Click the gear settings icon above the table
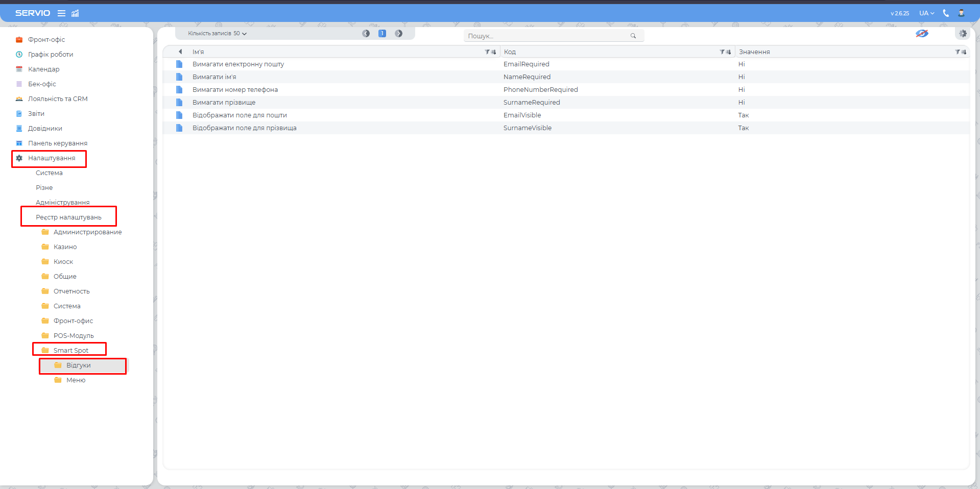Screen dimensions: 980x489 pos(963,34)
